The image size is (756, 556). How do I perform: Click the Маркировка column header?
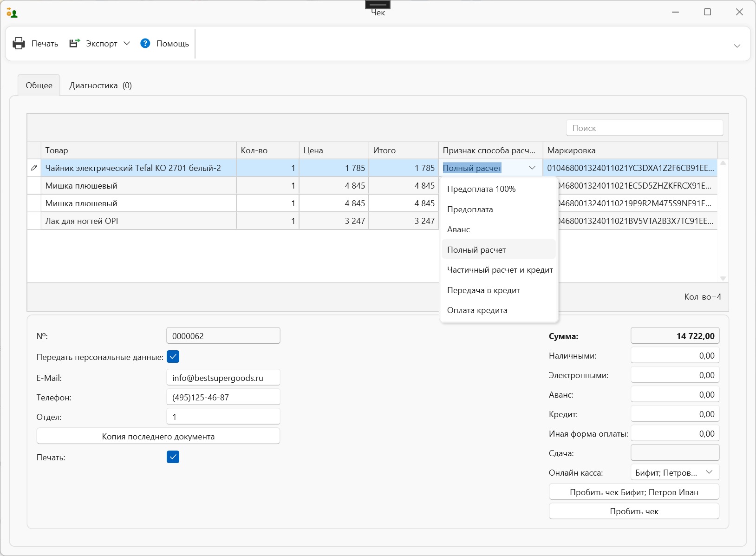coord(631,150)
